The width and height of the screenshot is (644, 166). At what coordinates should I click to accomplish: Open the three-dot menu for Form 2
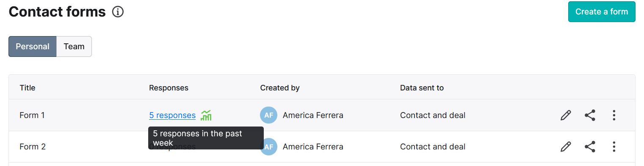(x=614, y=147)
